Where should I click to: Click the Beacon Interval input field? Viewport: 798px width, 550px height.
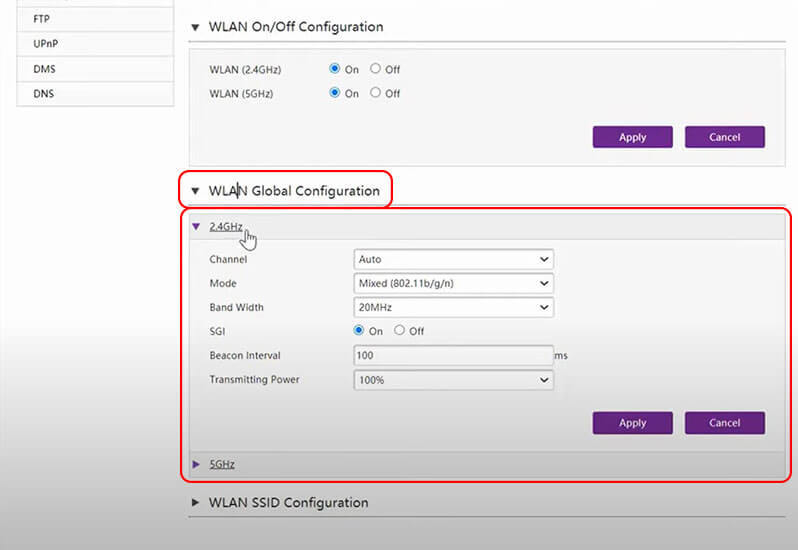point(453,355)
